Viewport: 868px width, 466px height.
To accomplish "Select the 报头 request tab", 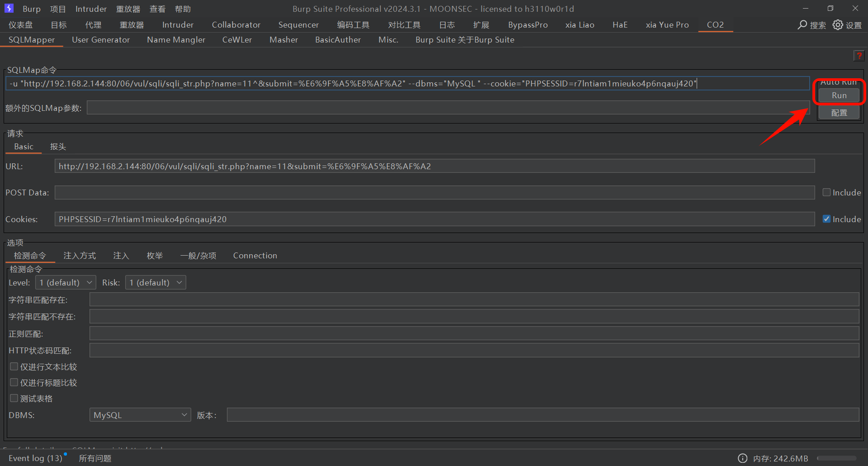I will (x=58, y=147).
